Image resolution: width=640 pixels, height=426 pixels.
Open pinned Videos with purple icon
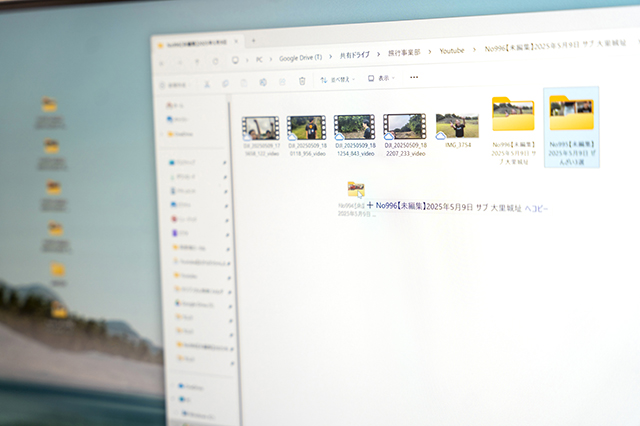point(180,233)
